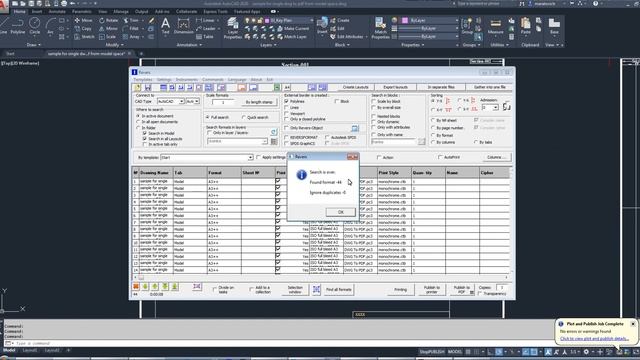640x360 pixels.
Task: Open the Layer Properties manager
Action: tap(233, 28)
